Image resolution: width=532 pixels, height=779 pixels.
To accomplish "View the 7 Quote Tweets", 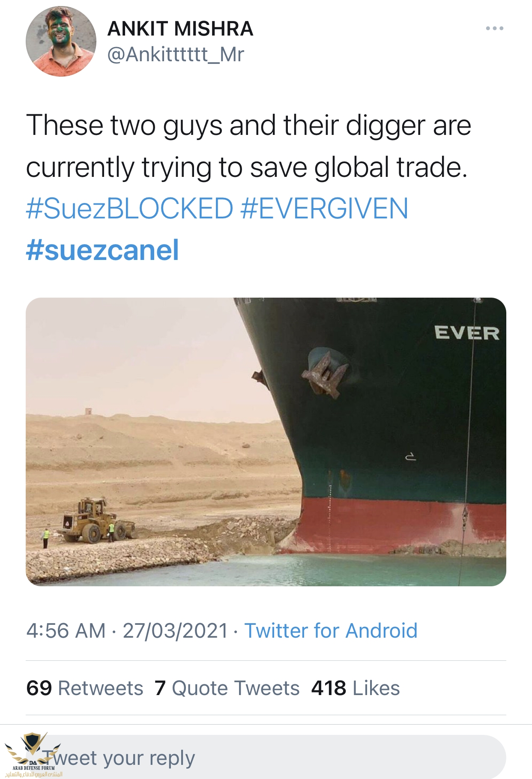I will (x=227, y=688).
